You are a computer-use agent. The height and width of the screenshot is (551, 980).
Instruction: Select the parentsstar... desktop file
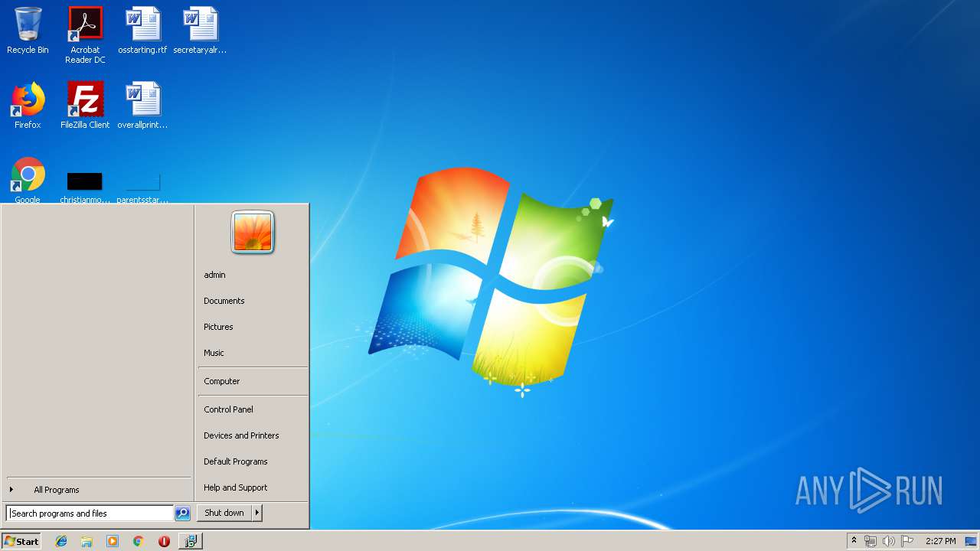142,187
